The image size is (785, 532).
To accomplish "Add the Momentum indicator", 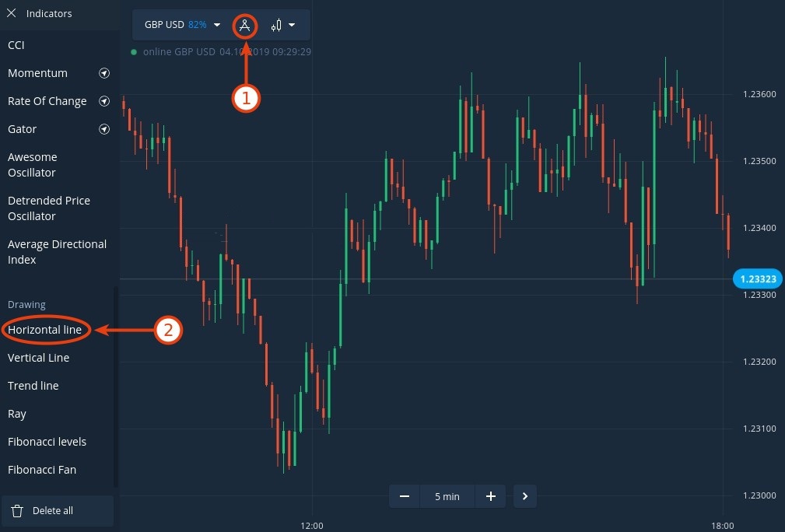I will [37, 73].
